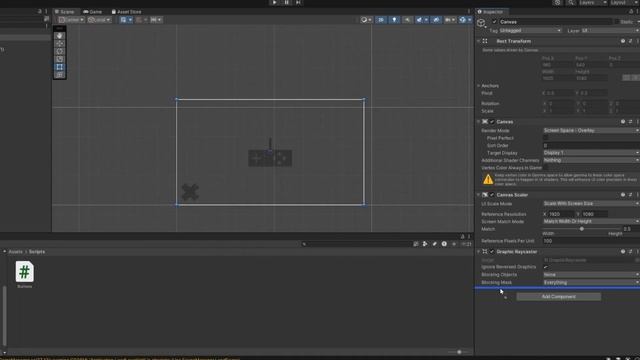The height and width of the screenshot is (360, 640).
Task: Collapse the Rect Transform component
Action: 479,41
